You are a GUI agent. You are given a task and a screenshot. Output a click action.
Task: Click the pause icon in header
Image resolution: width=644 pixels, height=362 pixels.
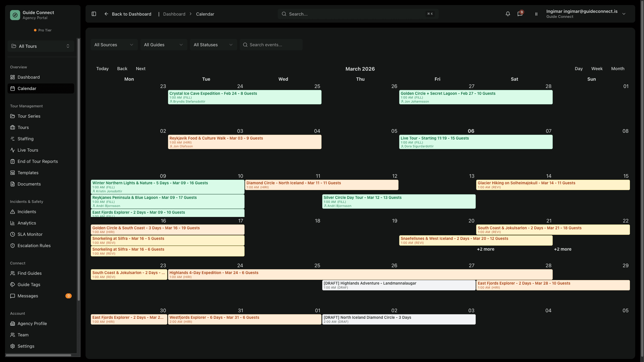(536, 14)
